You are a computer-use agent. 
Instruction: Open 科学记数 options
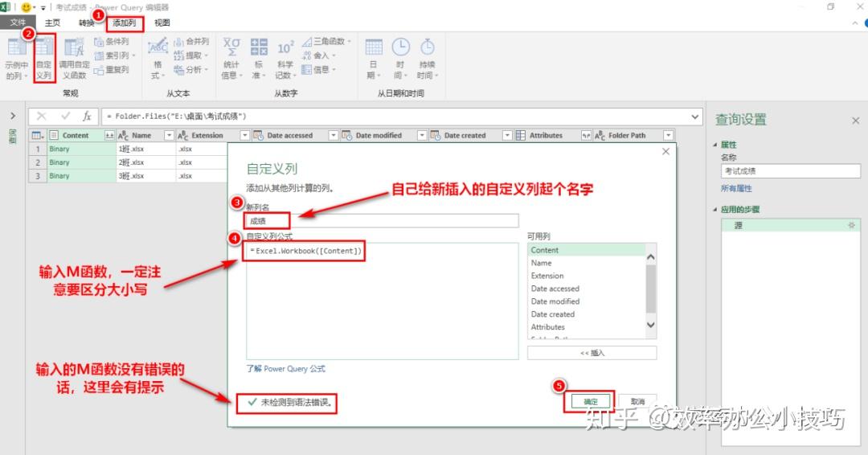click(285, 58)
